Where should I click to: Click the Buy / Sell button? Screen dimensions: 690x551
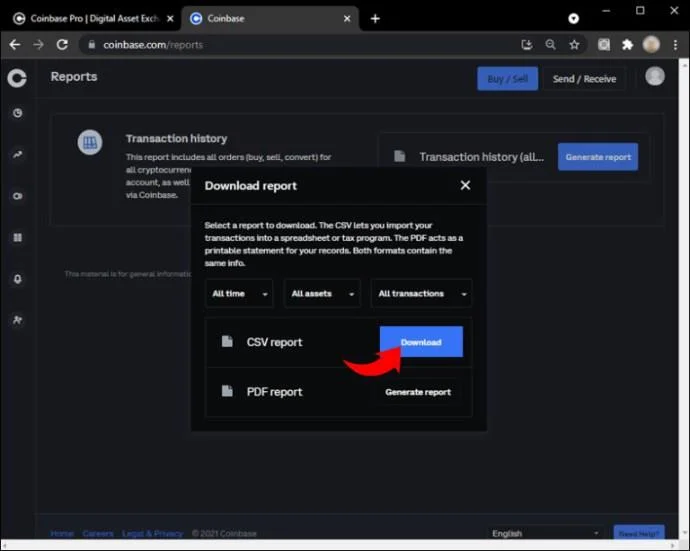507,79
